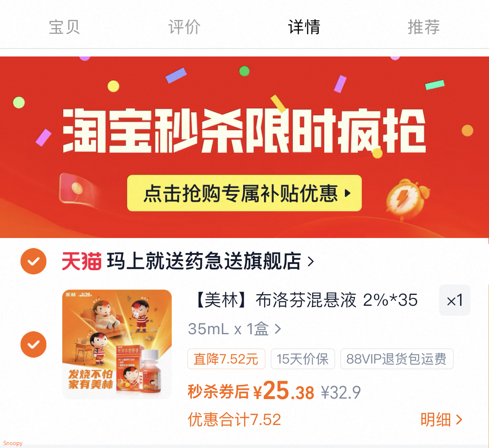The height and width of the screenshot is (448, 489).
Task: Select the 详情 details tab
Action: tap(304, 27)
